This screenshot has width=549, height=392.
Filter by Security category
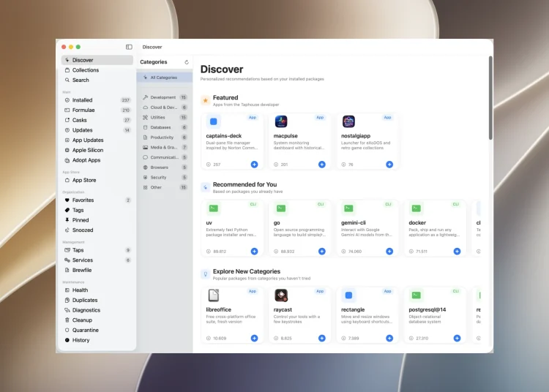[165, 177]
